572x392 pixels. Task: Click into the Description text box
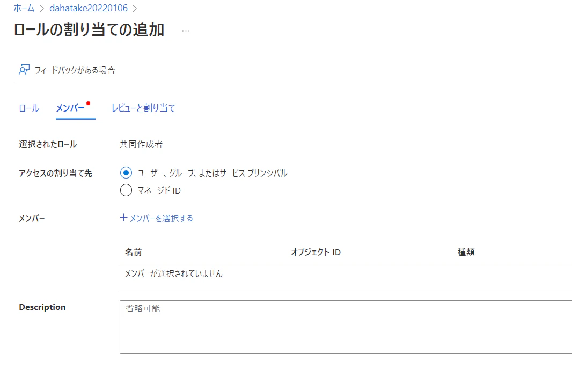click(346, 327)
